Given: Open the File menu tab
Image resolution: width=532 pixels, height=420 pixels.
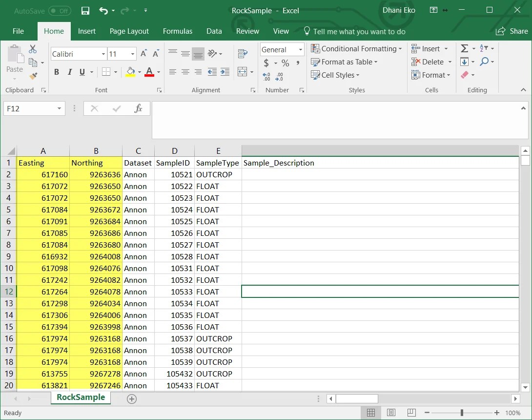Looking at the screenshot, I should [19, 31].
